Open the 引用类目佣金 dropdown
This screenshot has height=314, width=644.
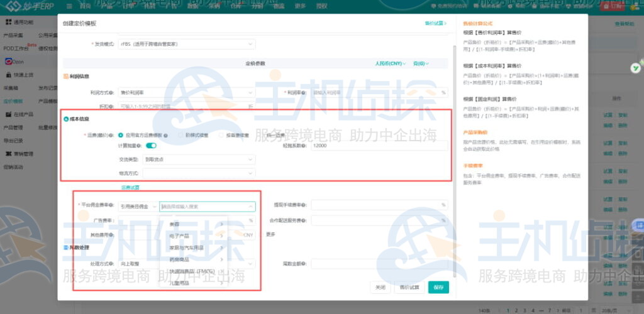pyautogui.click(x=138, y=206)
